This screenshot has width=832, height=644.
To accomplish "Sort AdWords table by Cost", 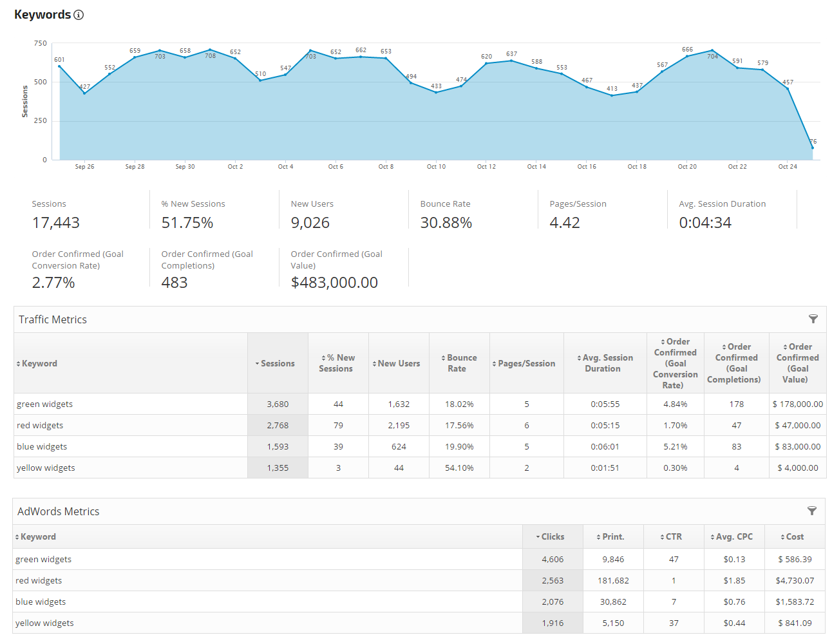I will (x=793, y=536).
